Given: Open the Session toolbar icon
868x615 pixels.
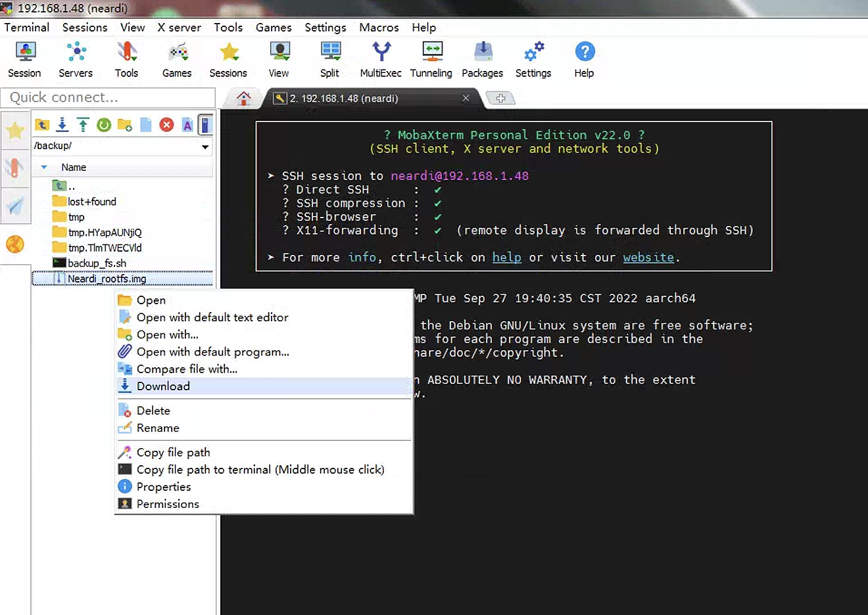Looking at the screenshot, I should (24, 59).
